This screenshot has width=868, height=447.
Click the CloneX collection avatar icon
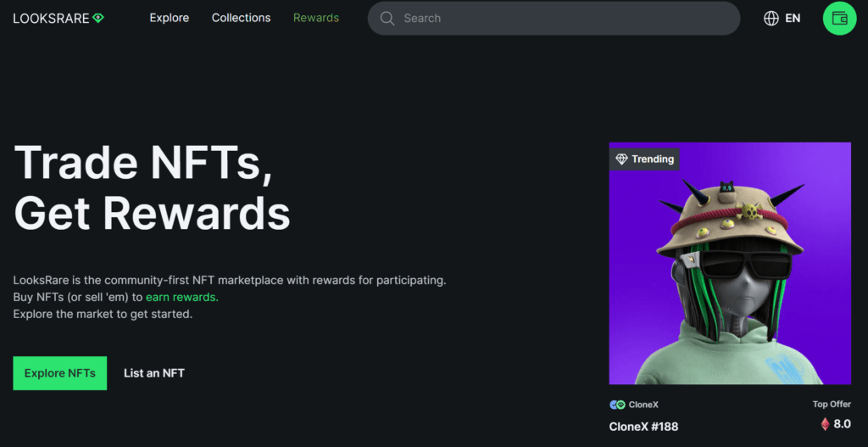(x=613, y=405)
